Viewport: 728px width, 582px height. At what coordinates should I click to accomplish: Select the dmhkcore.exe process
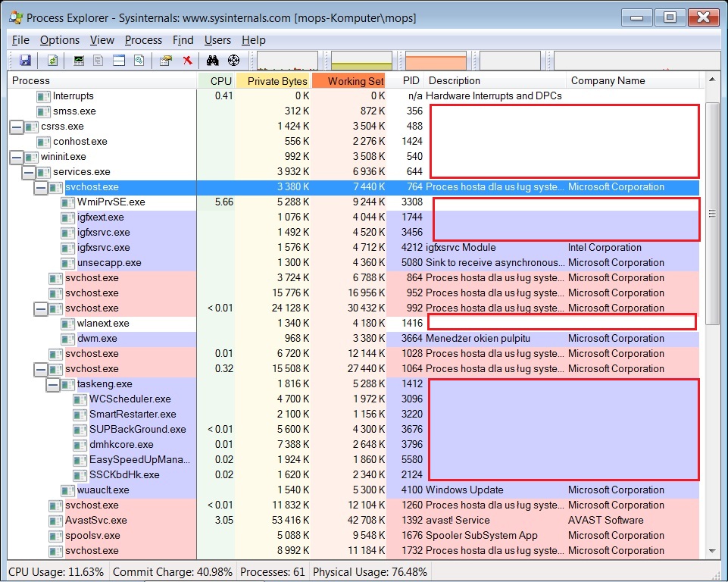tap(353, 445)
